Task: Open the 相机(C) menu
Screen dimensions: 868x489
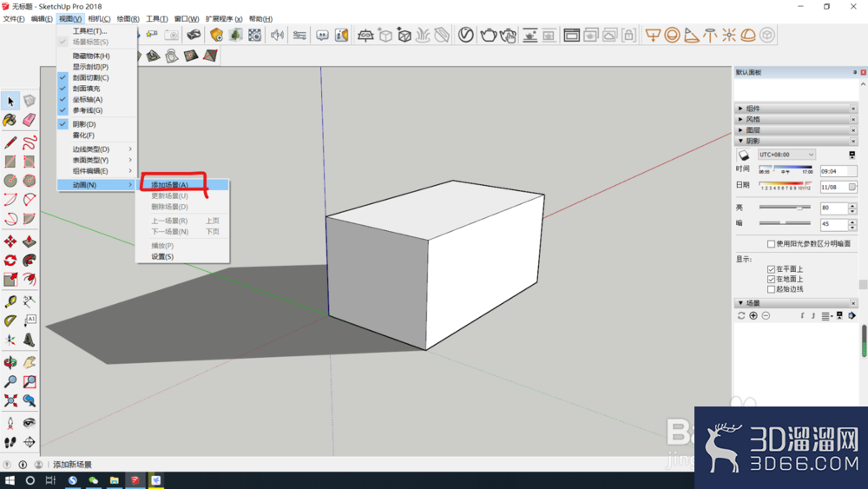Action: [99, 19]
